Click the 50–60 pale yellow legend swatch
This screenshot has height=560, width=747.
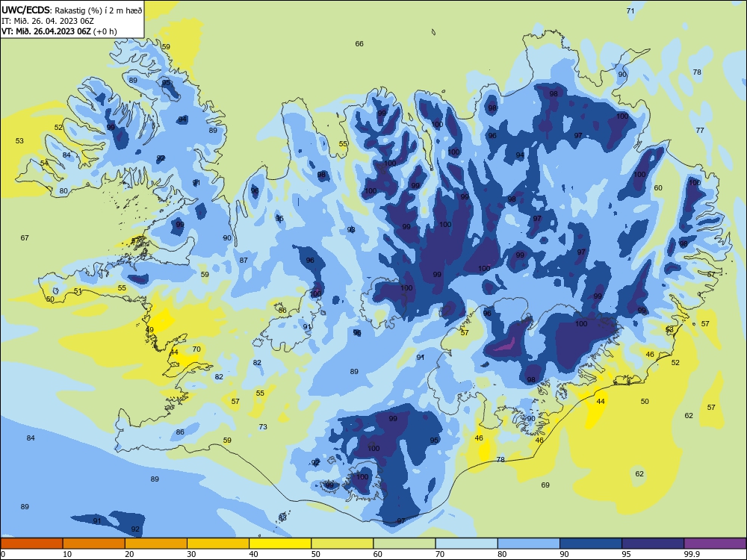coord(342,544)
